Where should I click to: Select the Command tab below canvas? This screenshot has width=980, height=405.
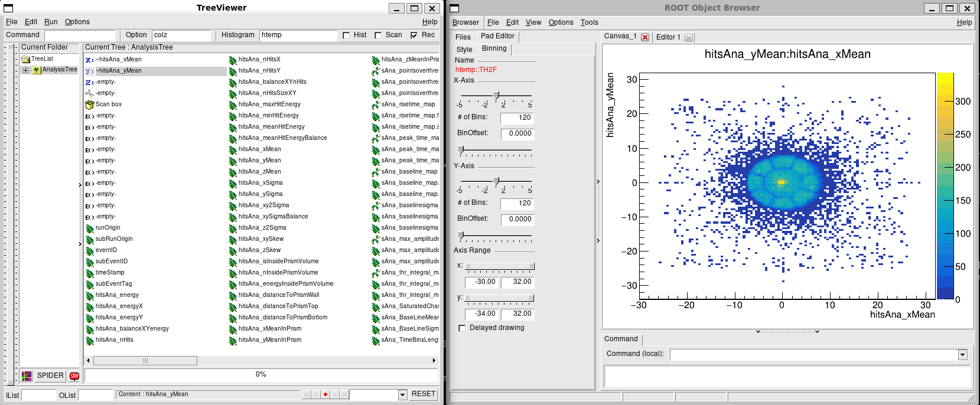621,339
